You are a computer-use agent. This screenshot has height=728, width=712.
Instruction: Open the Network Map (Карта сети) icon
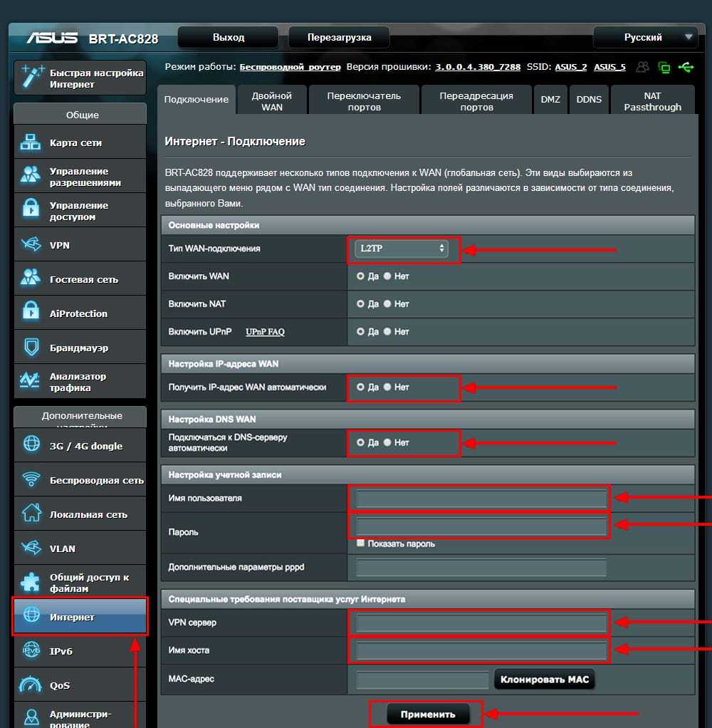coord(31,142)
